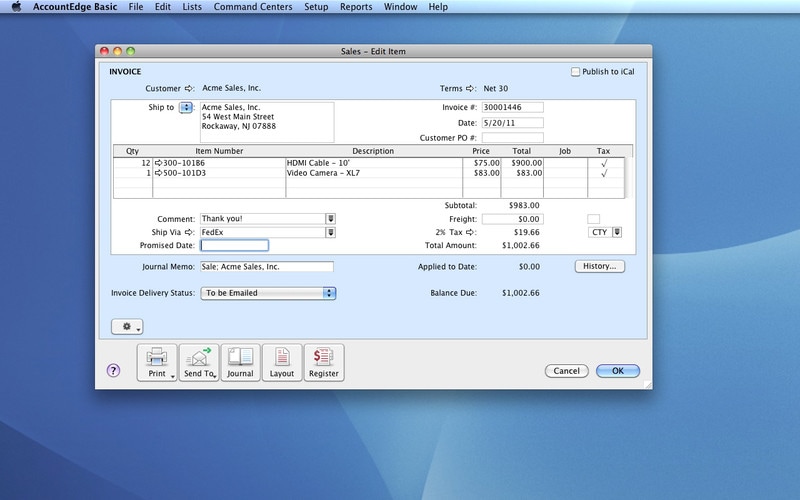
Task: Select the Video Camera - XL7 description cell
Action: point(374,173)
